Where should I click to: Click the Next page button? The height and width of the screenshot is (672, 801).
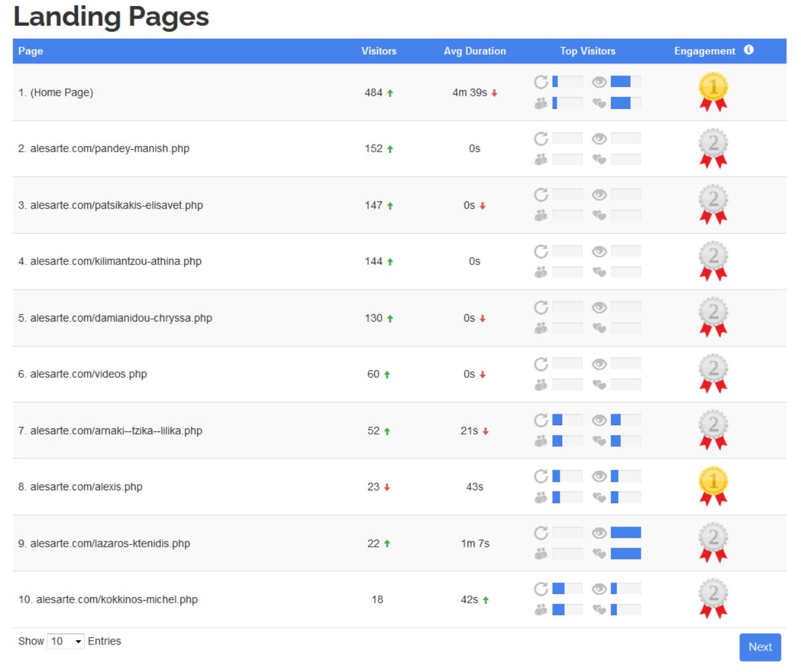760,647
